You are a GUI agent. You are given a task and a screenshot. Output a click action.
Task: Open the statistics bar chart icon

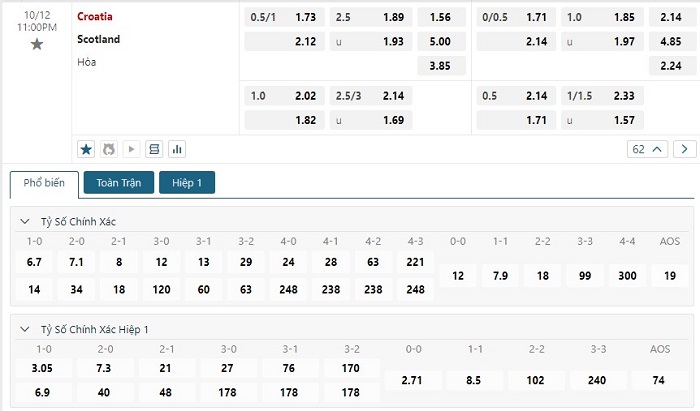point(177,149)
